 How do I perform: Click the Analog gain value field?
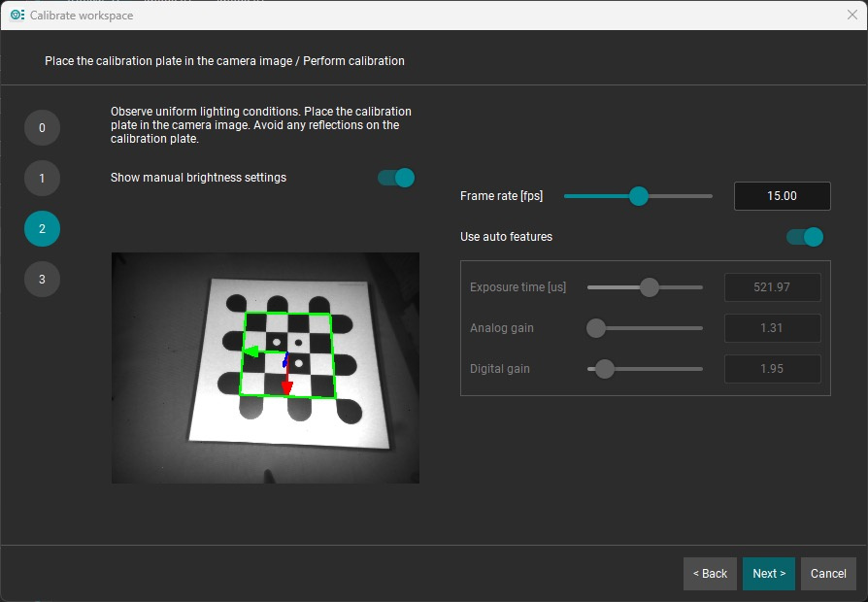coord(772,328)
